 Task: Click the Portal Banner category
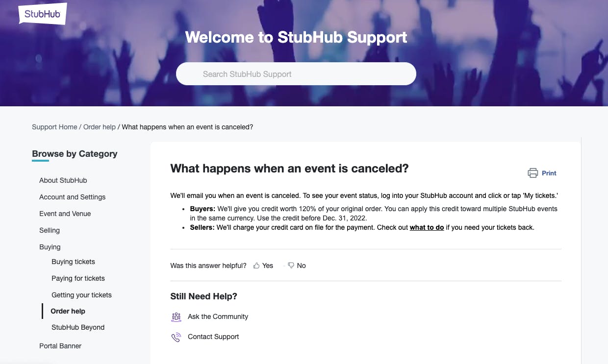[60, 346]
